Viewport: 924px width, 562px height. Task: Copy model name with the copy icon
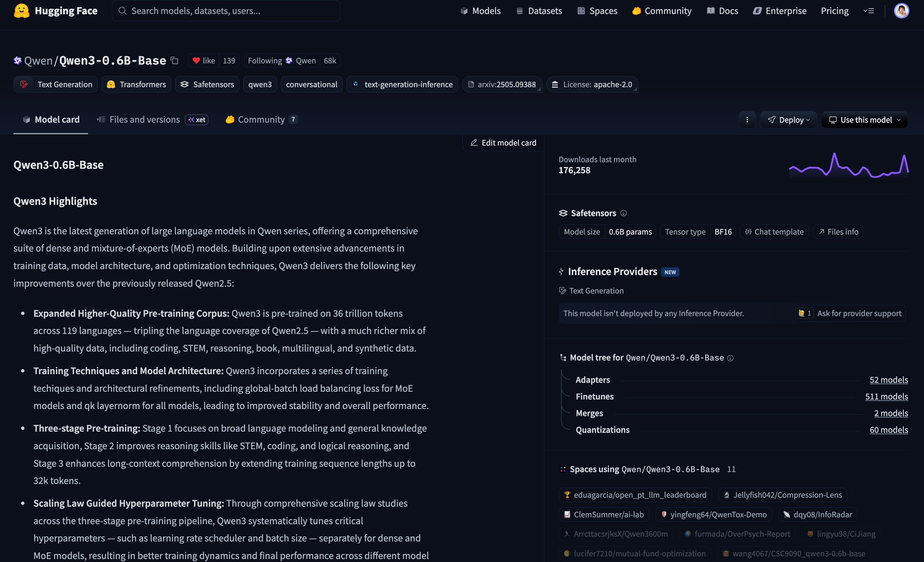tap(174, 60)
